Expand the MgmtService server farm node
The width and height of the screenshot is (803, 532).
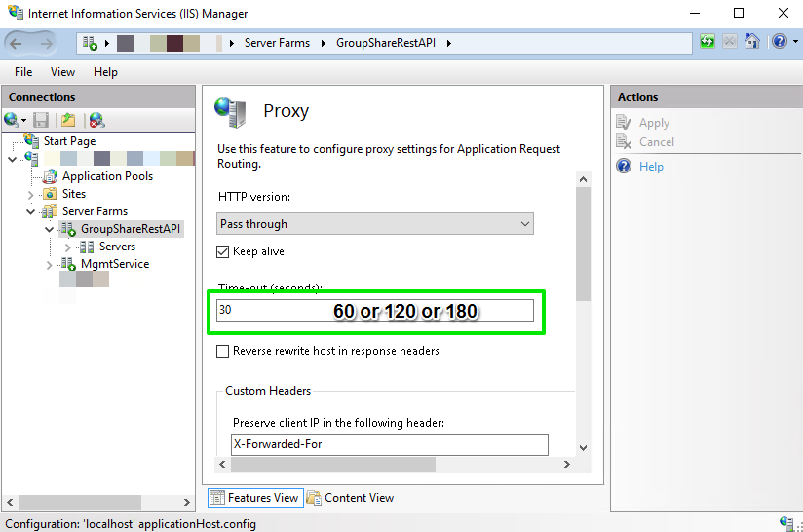pyautogui.click(x=50, y=264)
